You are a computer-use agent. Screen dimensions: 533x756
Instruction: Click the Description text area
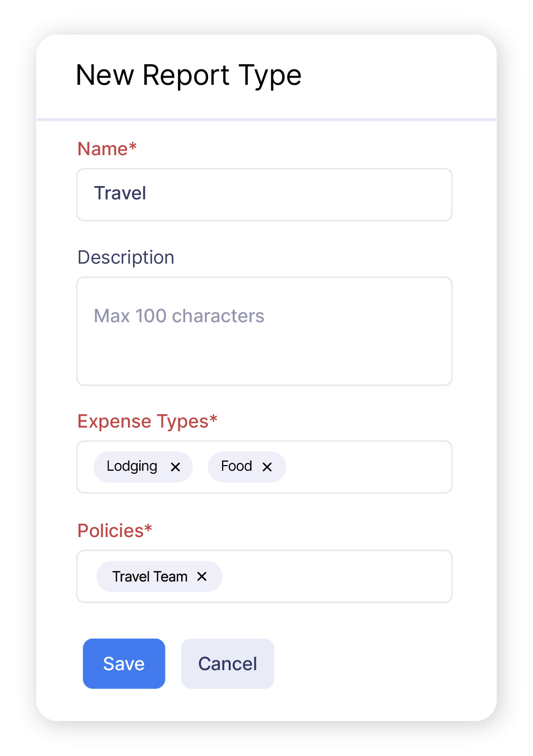pyautogui.click(x=264, y=331)
